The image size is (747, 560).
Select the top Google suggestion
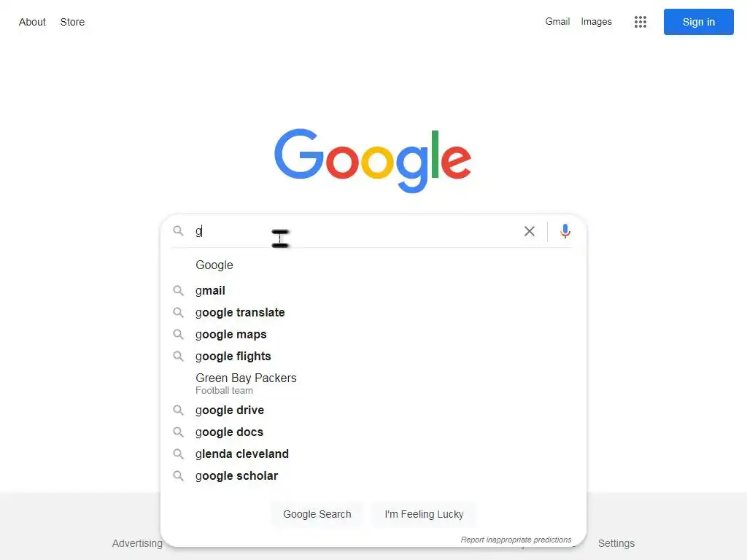click(214, 265)
